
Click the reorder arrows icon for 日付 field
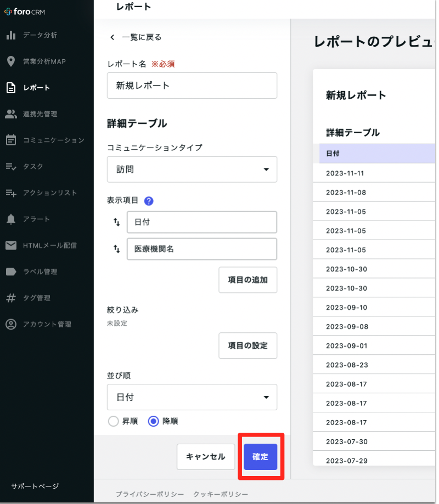click(117, 222)
